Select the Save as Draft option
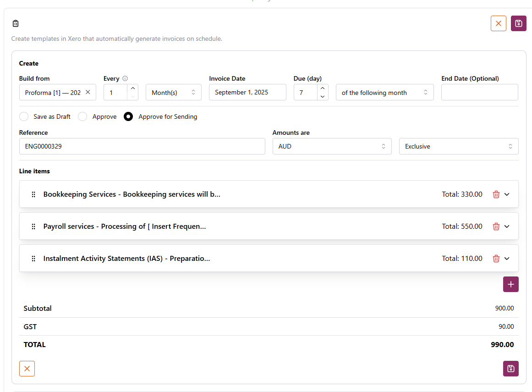 click(x=24, y=116)
